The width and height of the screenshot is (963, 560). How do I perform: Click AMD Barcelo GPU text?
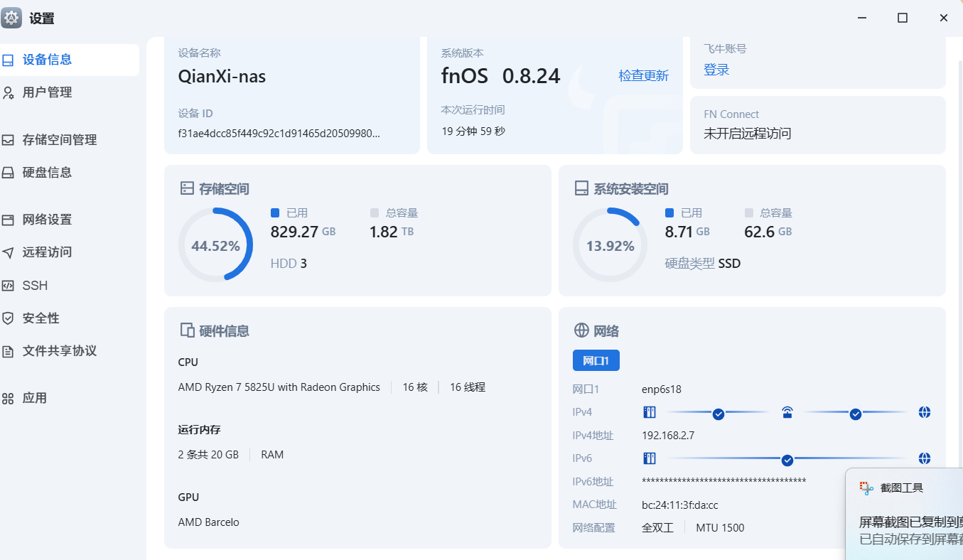tap(208, 522)
